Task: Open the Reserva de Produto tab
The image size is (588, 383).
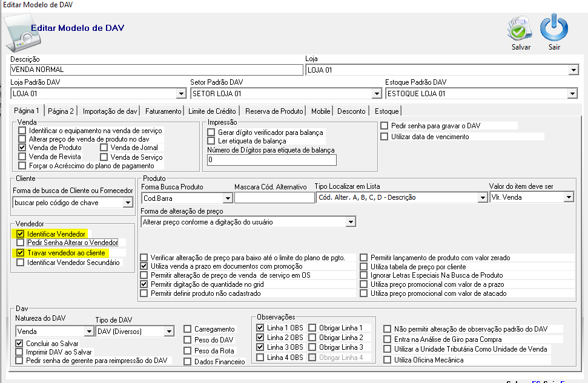Action: click(274, 111)
